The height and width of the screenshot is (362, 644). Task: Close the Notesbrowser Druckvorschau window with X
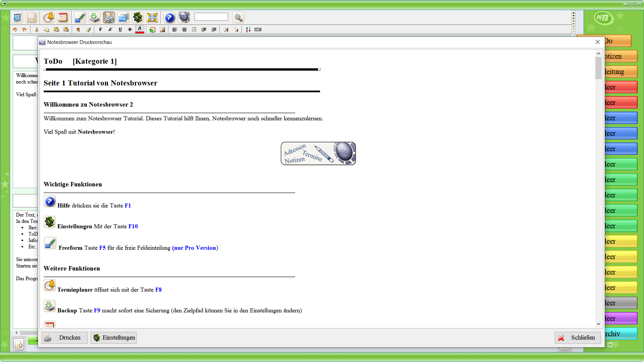[598, 42]
